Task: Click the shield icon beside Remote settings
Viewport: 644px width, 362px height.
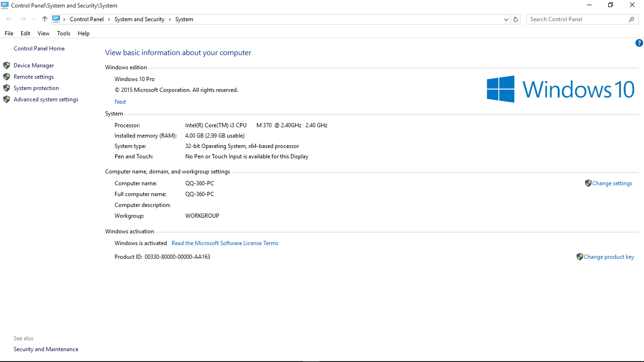Action: 7,77
